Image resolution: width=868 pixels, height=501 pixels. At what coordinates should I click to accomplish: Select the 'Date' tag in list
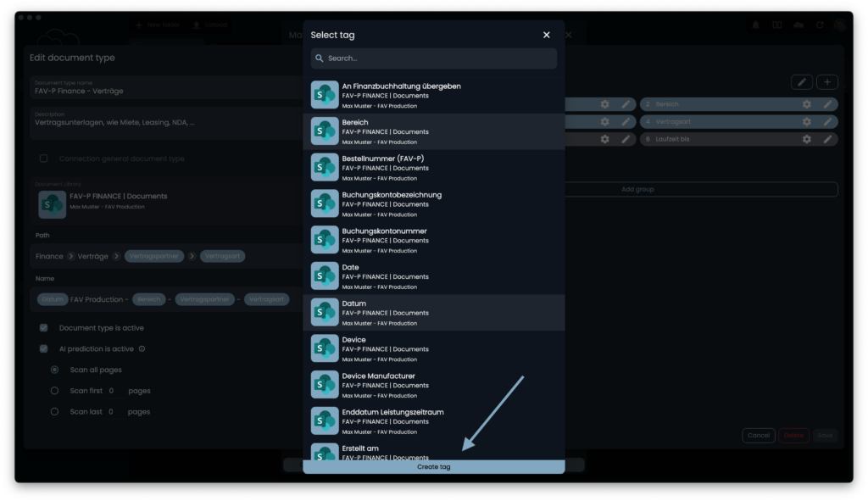click(433, 277)
